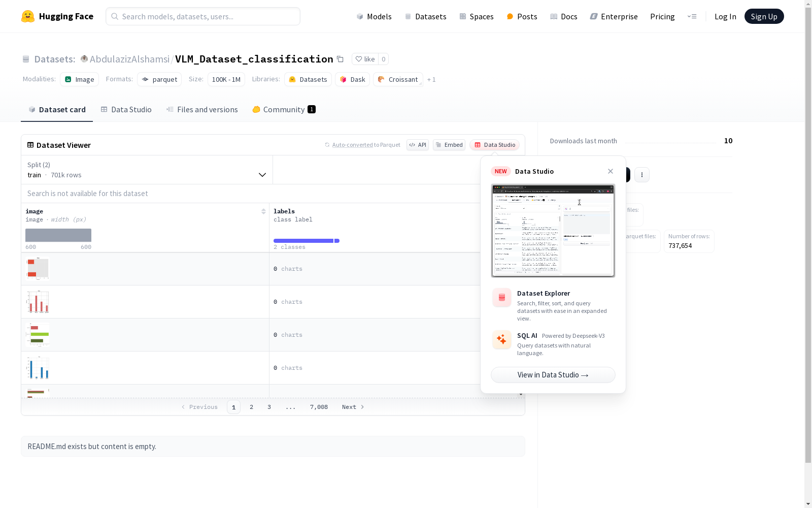Open the Models navigation item
Screen dimensions: 812x508
click(374, 16)
